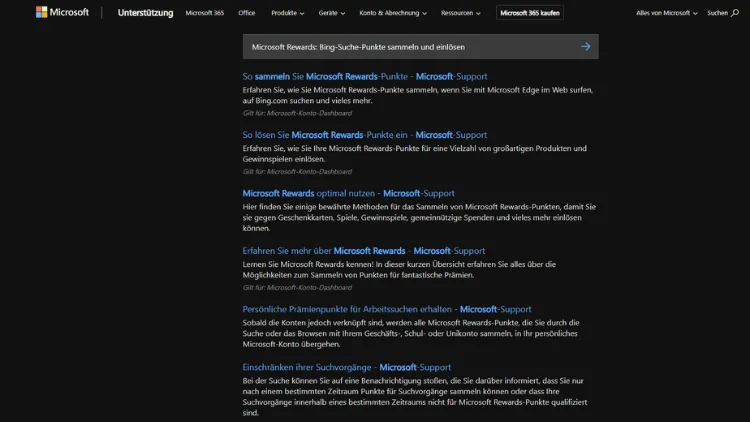Click the Microsoft logo
Screen dimensions: 750x422
click(62, 12)
